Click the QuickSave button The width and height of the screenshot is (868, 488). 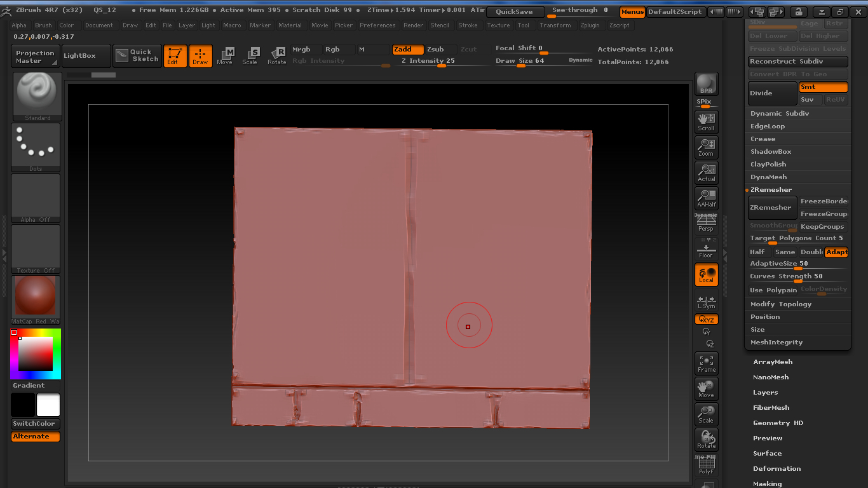pos(514,12)
